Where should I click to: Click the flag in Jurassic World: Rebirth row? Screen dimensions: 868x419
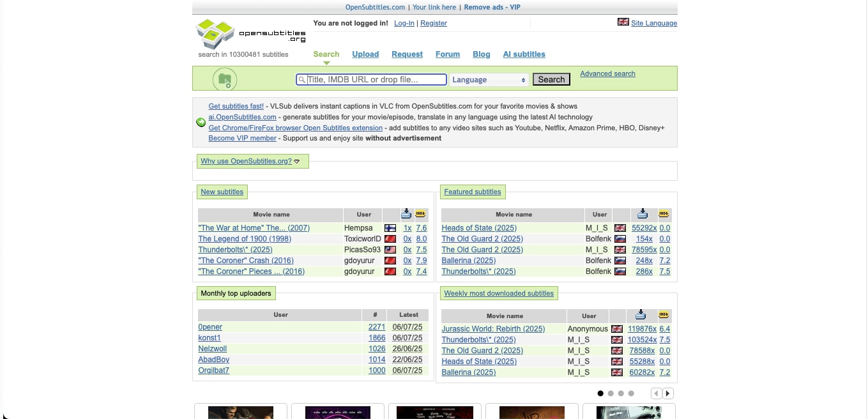click(x=617, y=329)
